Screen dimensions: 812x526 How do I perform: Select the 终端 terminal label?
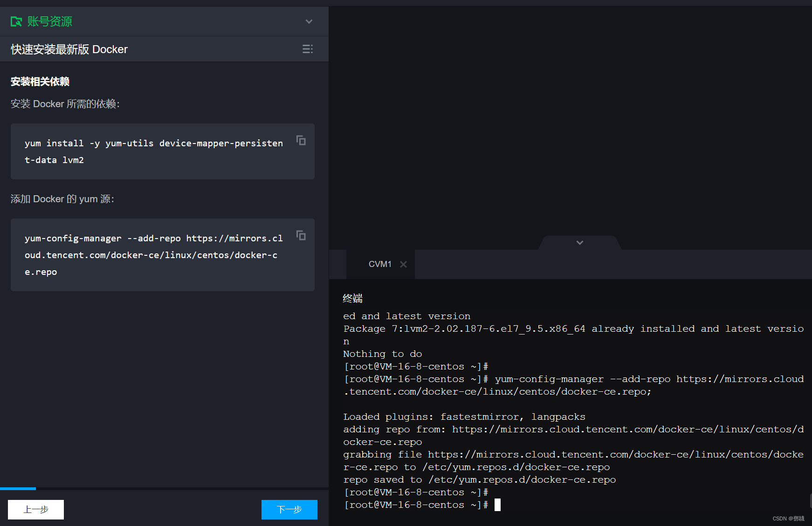click(352, 298)
